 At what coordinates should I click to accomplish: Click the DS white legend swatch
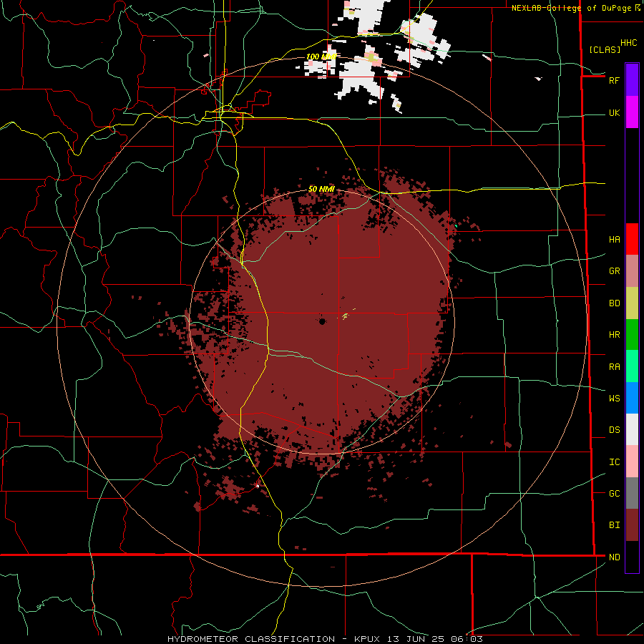(x=632, y=429)
